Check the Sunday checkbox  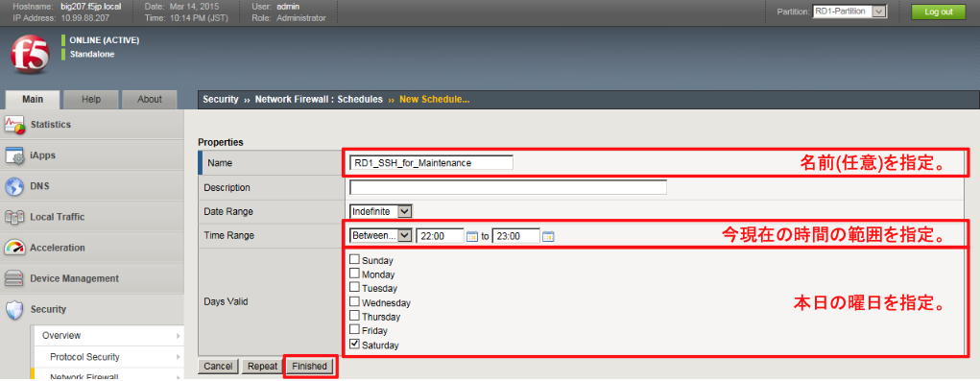pos(354,259)
